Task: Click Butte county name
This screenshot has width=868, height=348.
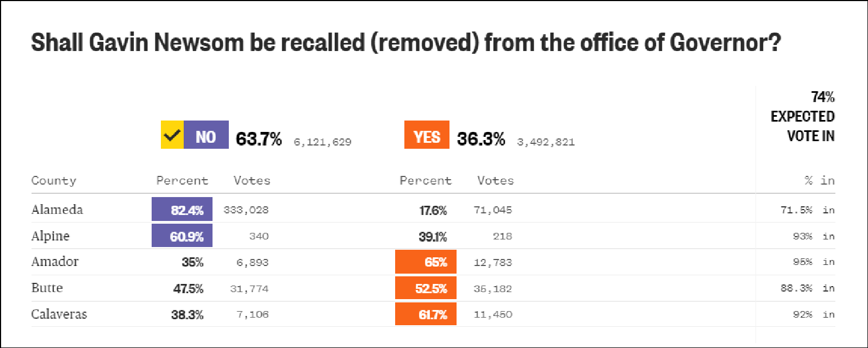Action: tap(47, 288)
